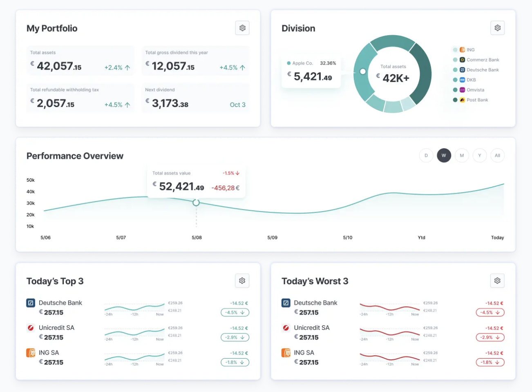This screenshot has width=532, height=392.
Task: Click the 32.36% share in Apple tooltip
Action: pos(328,63)
